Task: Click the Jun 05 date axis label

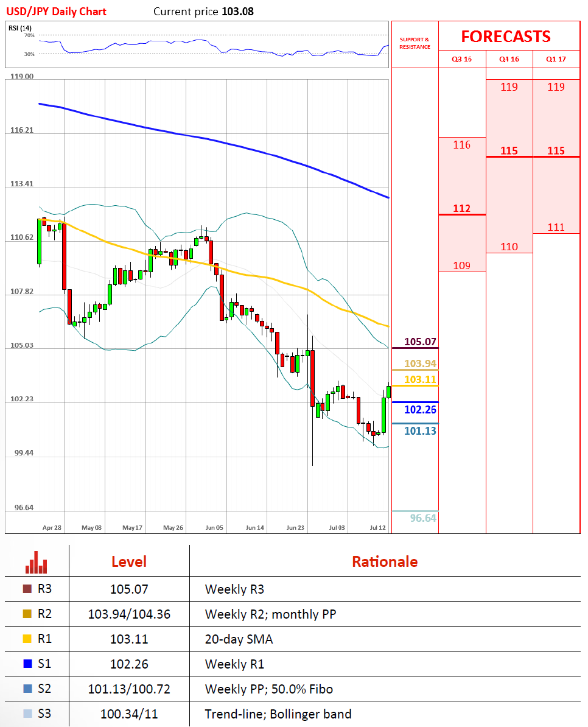Action: coord(214,528)
